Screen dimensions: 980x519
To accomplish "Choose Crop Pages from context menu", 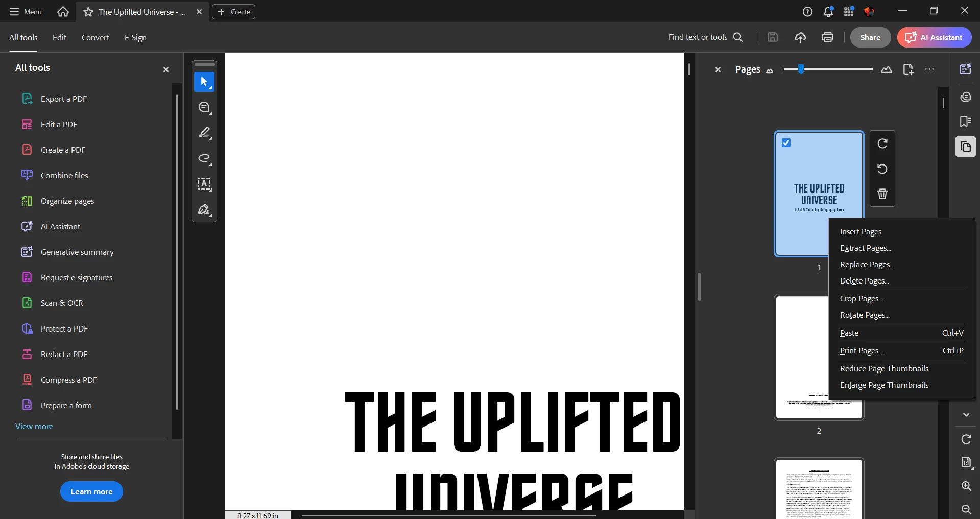I will pos(902,299).
